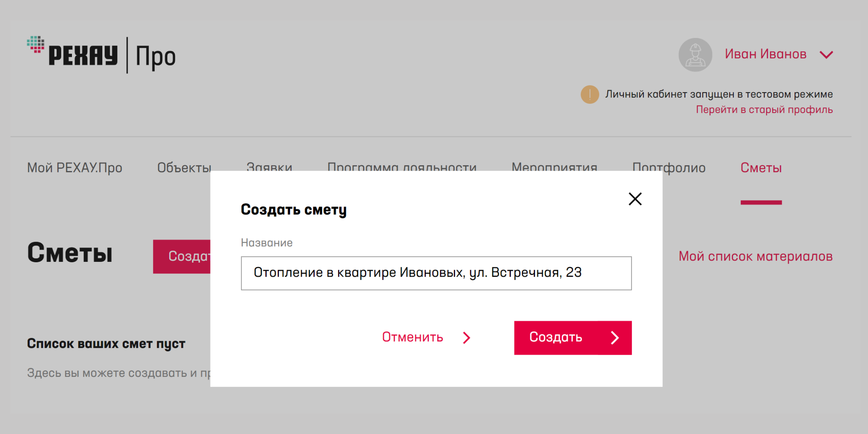Open the Перейти в старый профиль link
Screen dimensions: 868x434
pyautogui.click(x=764, y=110)
